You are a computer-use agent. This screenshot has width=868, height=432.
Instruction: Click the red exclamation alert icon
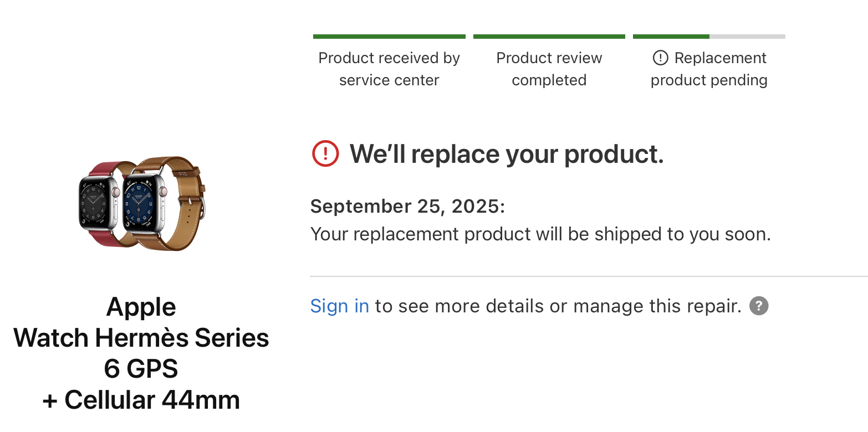[x=325, y=153]
